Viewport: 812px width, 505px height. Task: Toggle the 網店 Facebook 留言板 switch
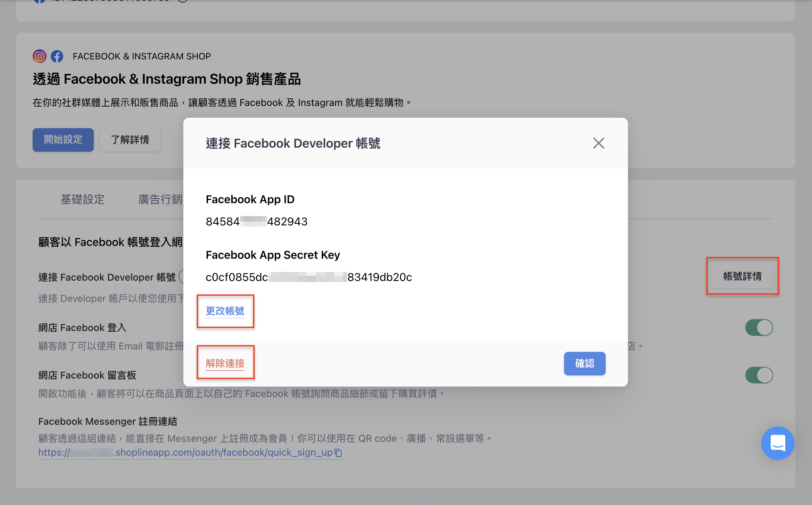click(x=759, y=375)
